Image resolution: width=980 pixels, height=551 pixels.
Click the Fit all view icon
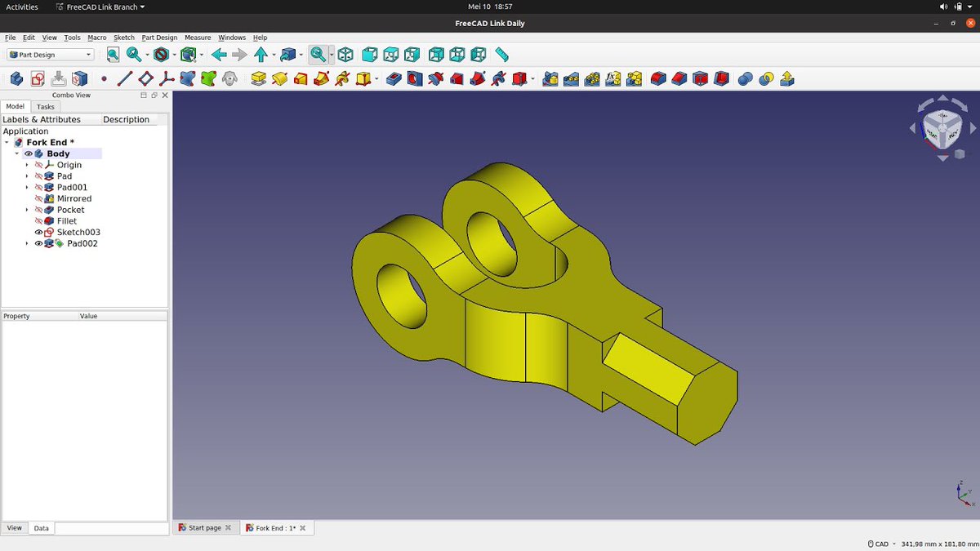point(113,55)
